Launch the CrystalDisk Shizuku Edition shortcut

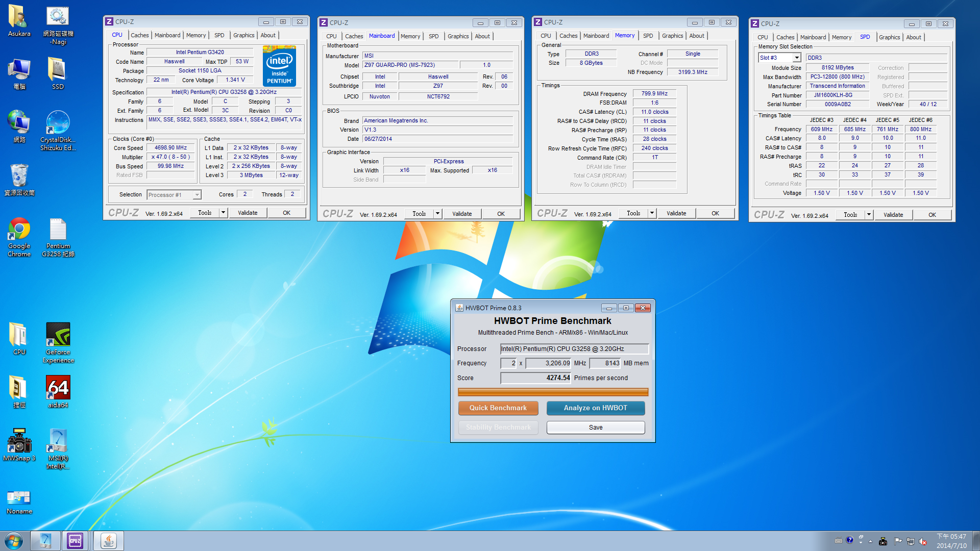coord(58,131)
